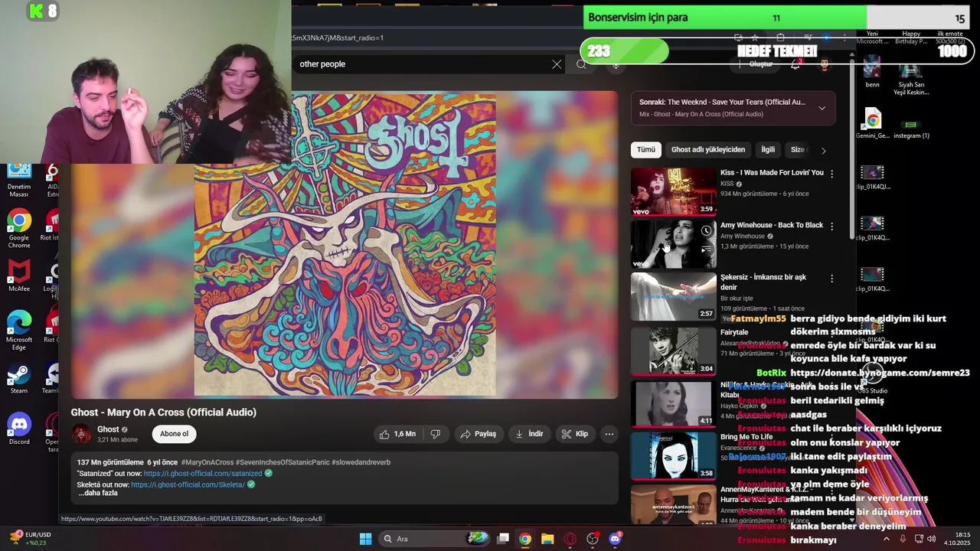Open the Gemini_Ge... desktop file
Viewport: 980px width, 551px height.
coord(872,124)
